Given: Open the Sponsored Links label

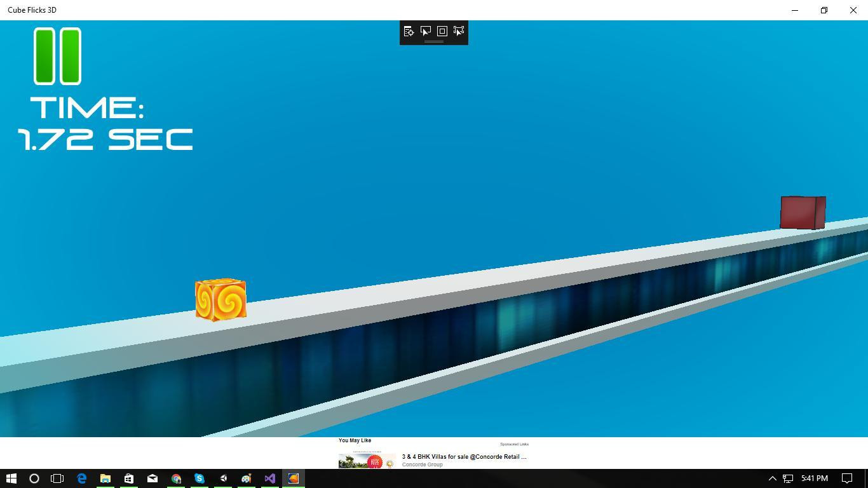Looking at the screenshot, I should (x=514, y=444).
